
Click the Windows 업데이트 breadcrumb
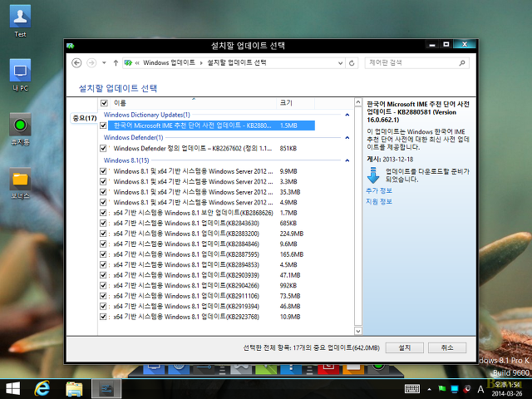coord(169,63)
